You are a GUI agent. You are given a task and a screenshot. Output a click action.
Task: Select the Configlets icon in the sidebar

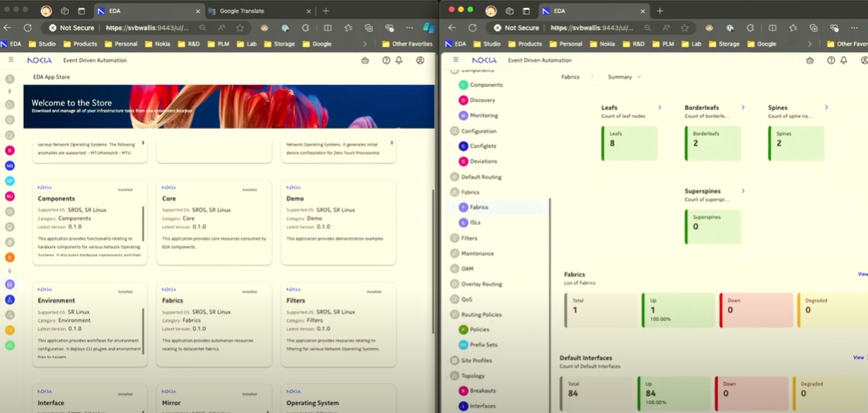coord(464,146)
